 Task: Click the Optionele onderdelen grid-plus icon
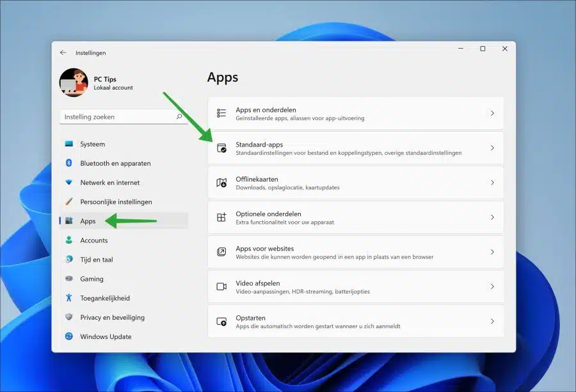coord(221,217)
